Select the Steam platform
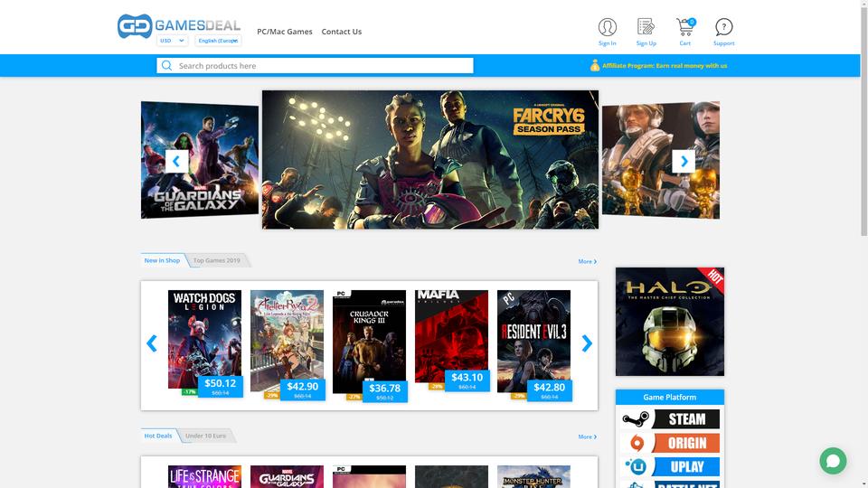The image size is (868, 488). (x=670, y=418)
